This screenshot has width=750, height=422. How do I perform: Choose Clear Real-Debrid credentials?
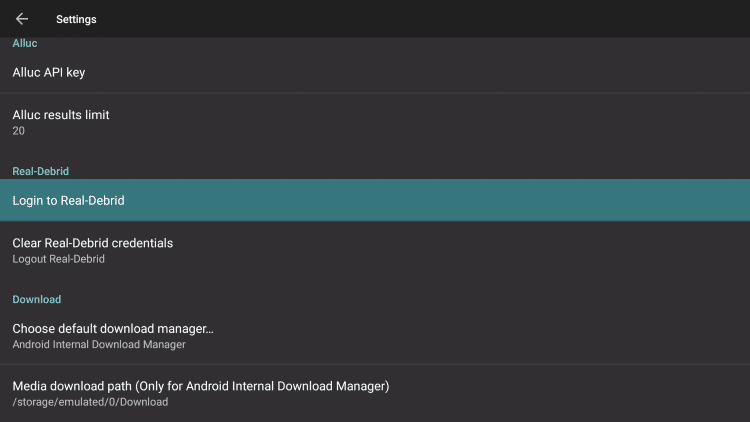pos(375,250)
